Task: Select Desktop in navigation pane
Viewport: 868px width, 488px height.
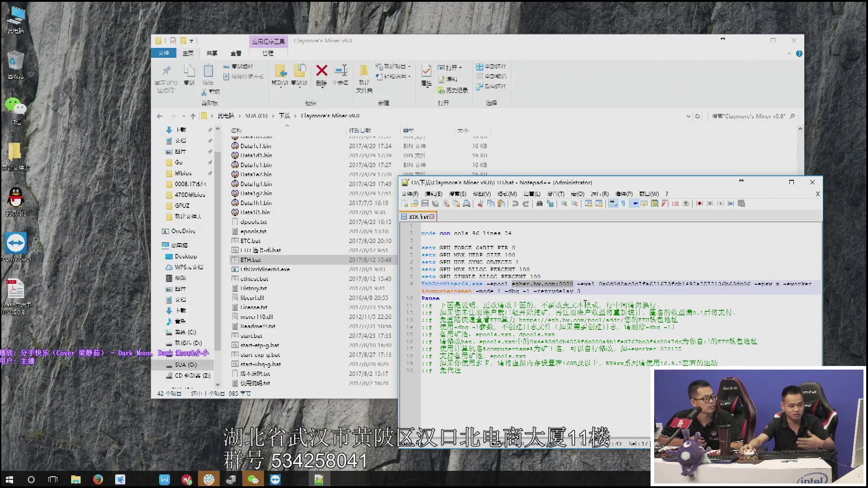Action: click(x=186, y=257)
